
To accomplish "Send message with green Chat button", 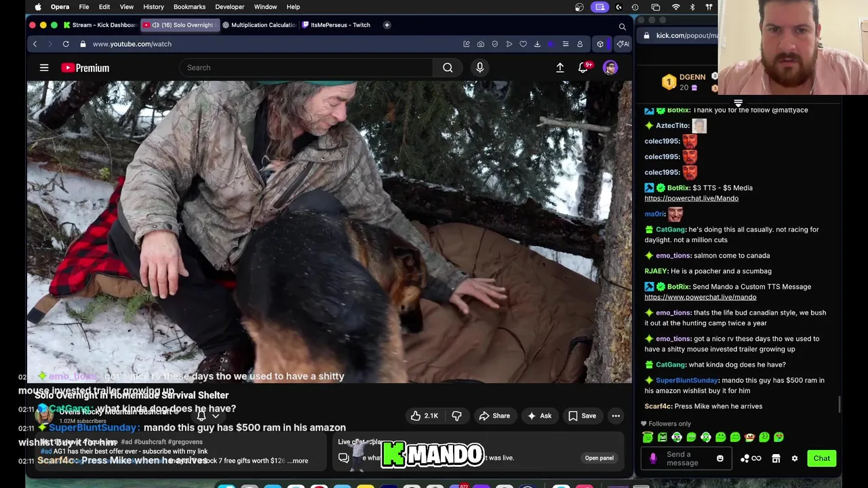I will [822, 459].
